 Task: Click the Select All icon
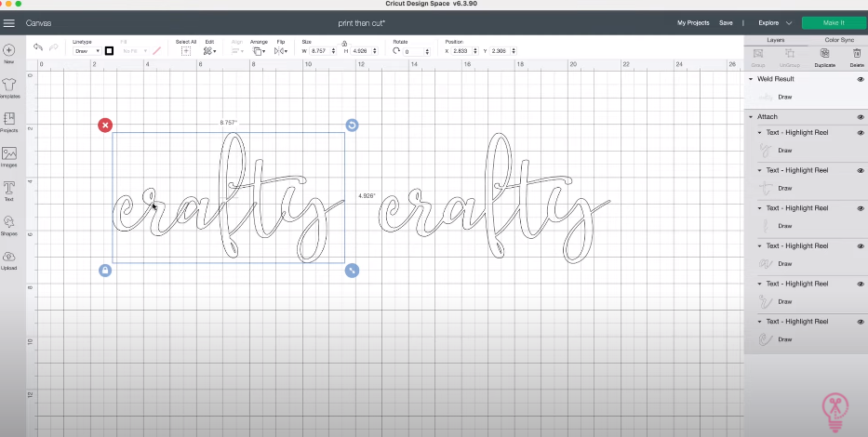coord(186,51)
